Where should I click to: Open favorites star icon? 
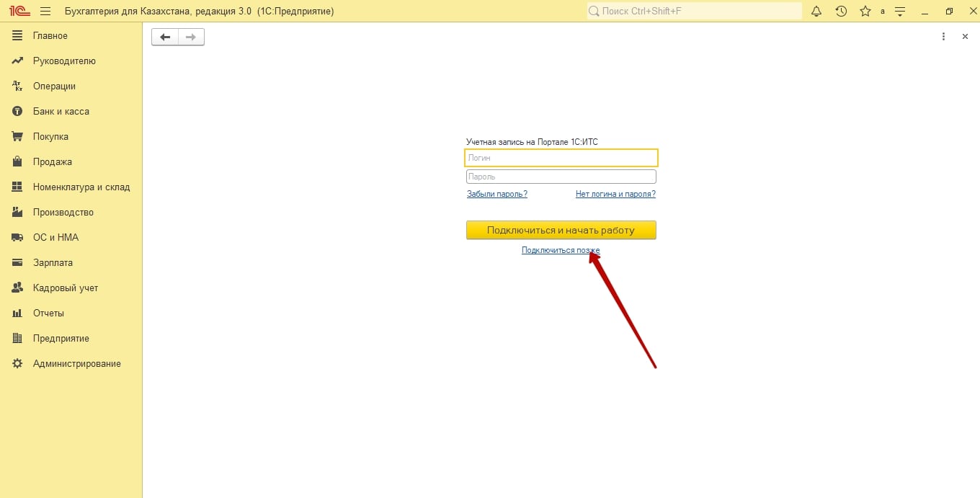click(865, 12)
